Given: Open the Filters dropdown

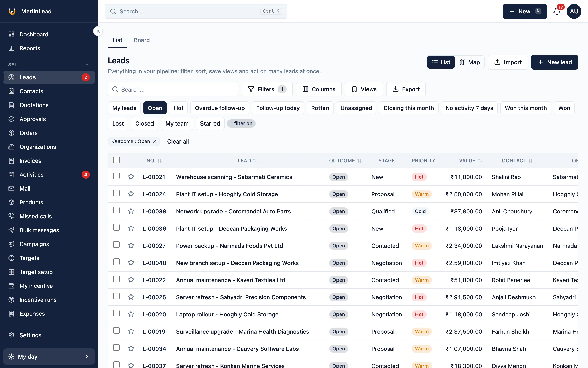Looking at the screenshot, I should (267, 89).
